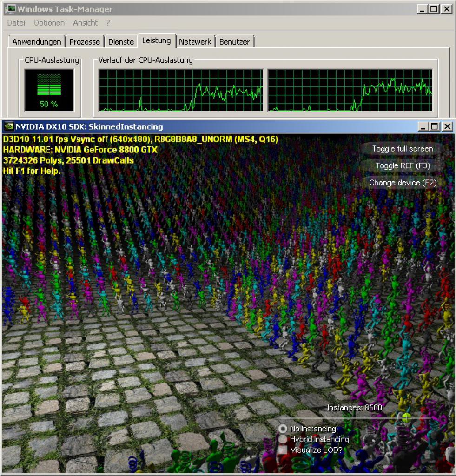Click the Hit F1 for Help text

(32, 171)
